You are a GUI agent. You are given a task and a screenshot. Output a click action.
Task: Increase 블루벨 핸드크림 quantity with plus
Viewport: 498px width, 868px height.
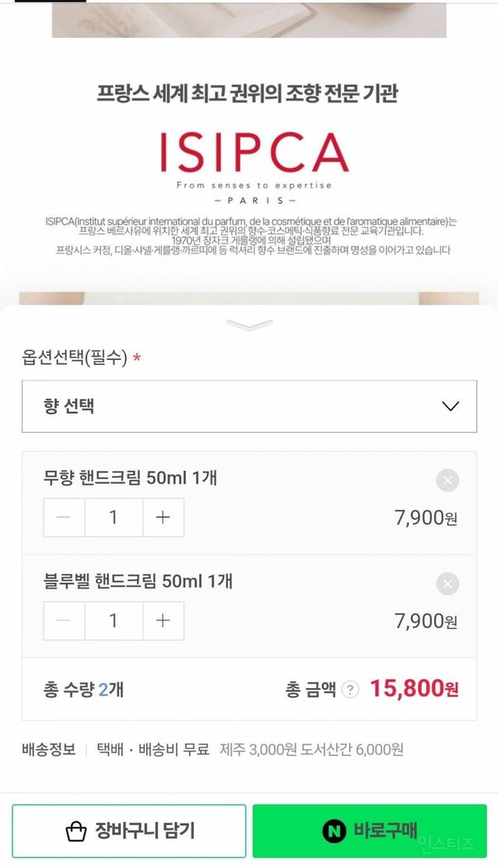[x=163, y=620]
